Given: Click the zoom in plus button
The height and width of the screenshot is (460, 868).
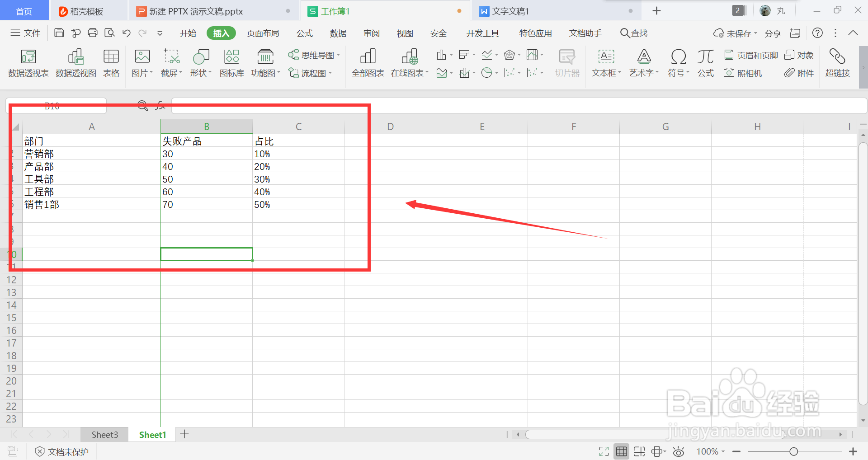Looking at the screenshot, I should 853,451.
